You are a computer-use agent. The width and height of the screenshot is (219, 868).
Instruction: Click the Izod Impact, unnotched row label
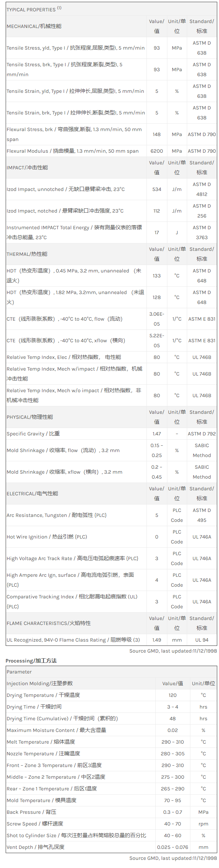[65, 189]
